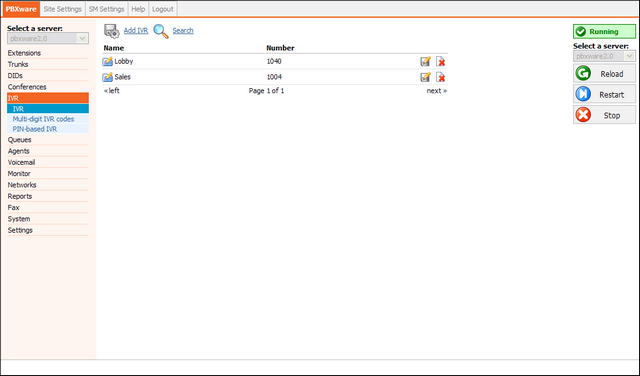The image size is (640, 376).
Task: Open Trunks in the sidebar
Action: pos(48,65)
